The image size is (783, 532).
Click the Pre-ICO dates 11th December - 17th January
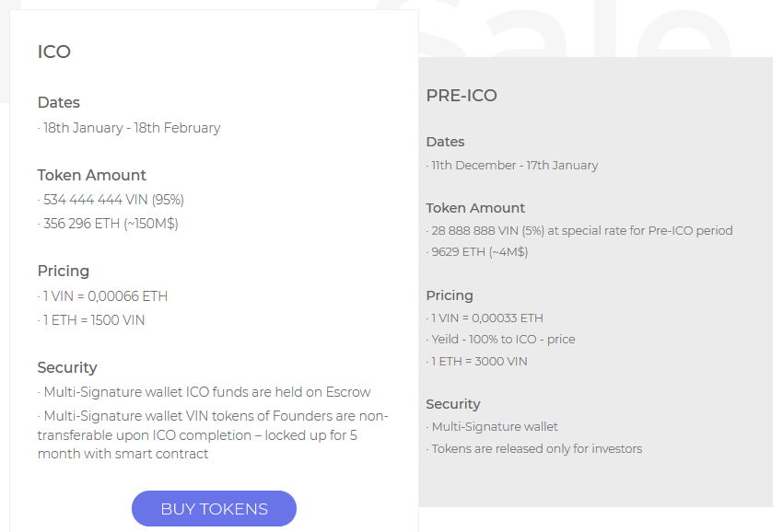pyautogui.click(x=512, y=165)
